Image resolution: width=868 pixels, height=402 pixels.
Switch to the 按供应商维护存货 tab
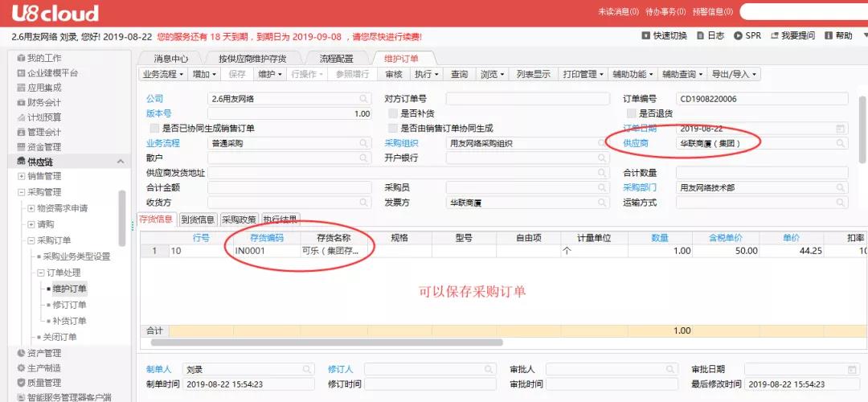[252, 59]
